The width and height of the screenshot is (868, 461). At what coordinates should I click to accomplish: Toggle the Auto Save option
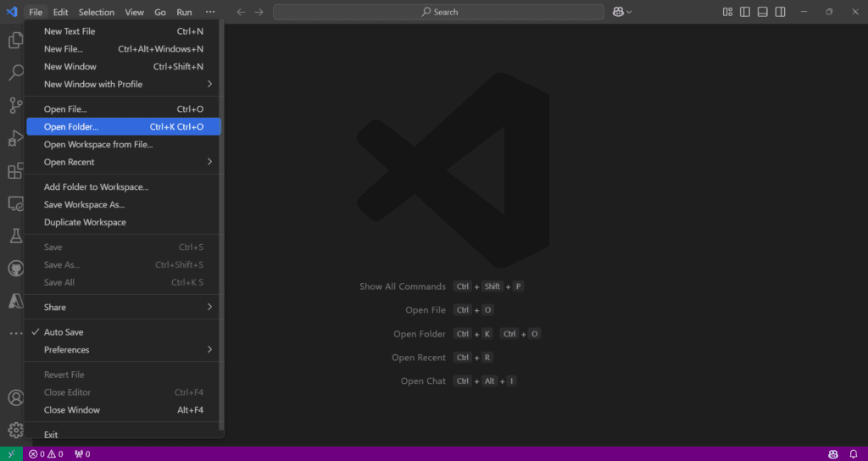124,332
